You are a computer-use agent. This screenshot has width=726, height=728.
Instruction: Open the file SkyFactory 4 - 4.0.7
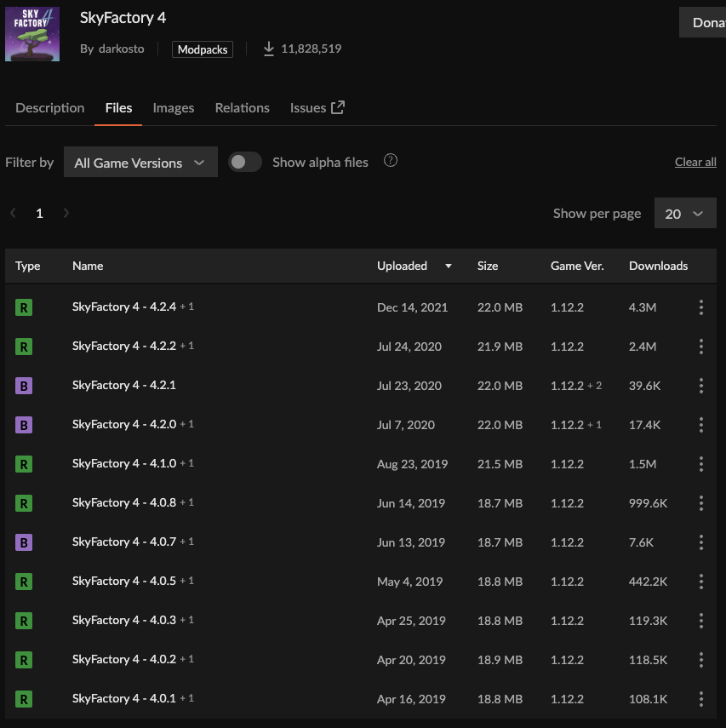click(124, 542)
